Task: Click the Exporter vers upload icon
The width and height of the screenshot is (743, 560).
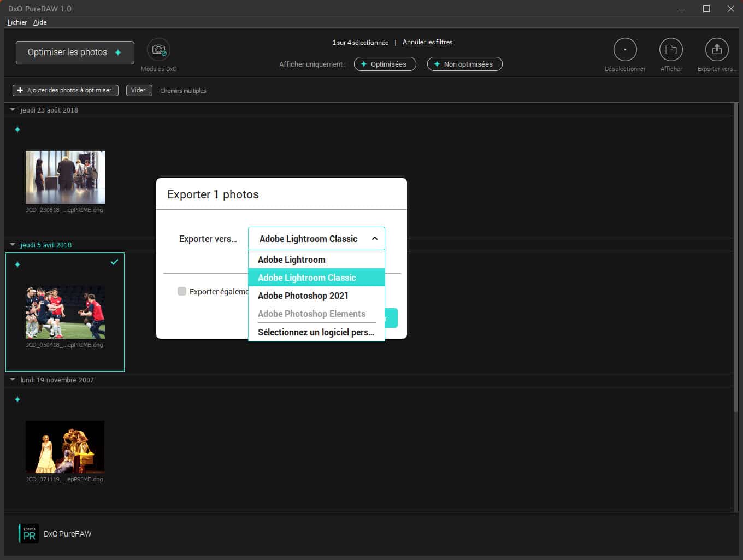Action: click(717, 50)
